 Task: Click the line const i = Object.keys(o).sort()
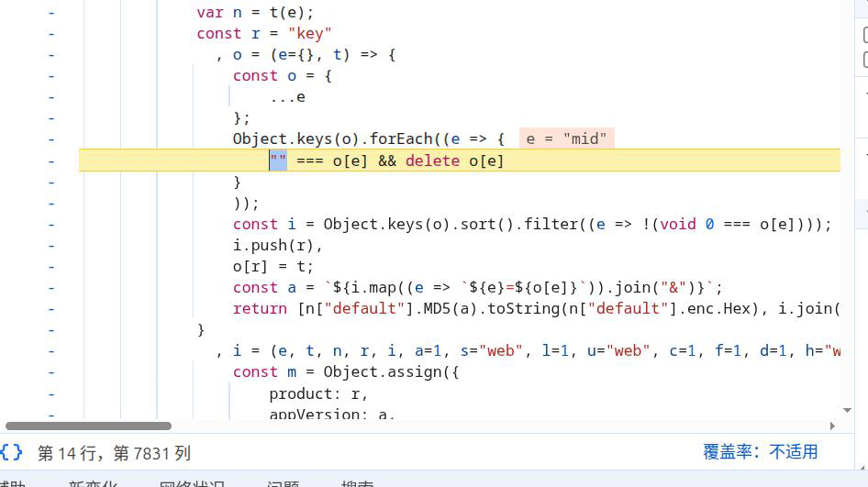point(532,224)
